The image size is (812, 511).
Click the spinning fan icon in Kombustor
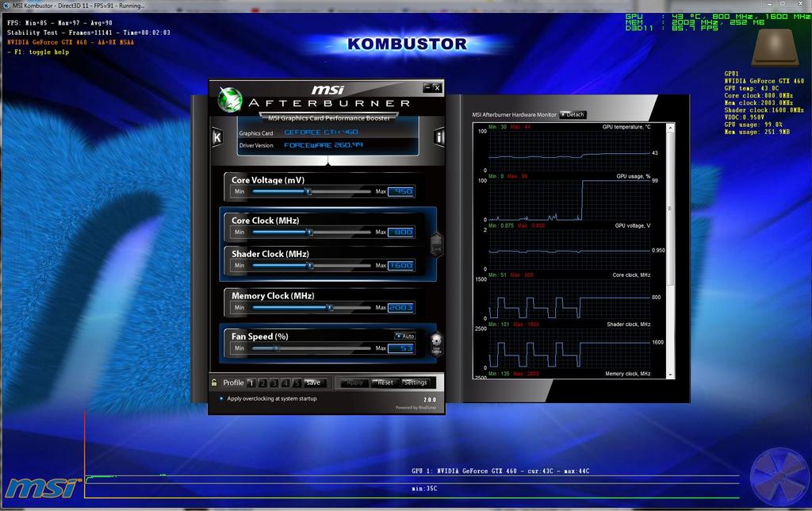coord(779,477)
